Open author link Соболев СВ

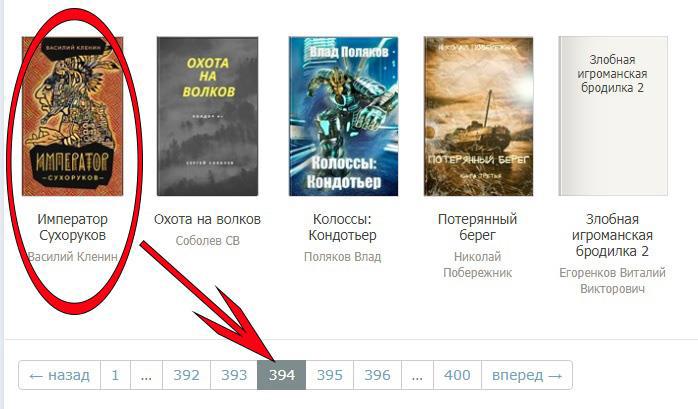(x=207, y=241)
